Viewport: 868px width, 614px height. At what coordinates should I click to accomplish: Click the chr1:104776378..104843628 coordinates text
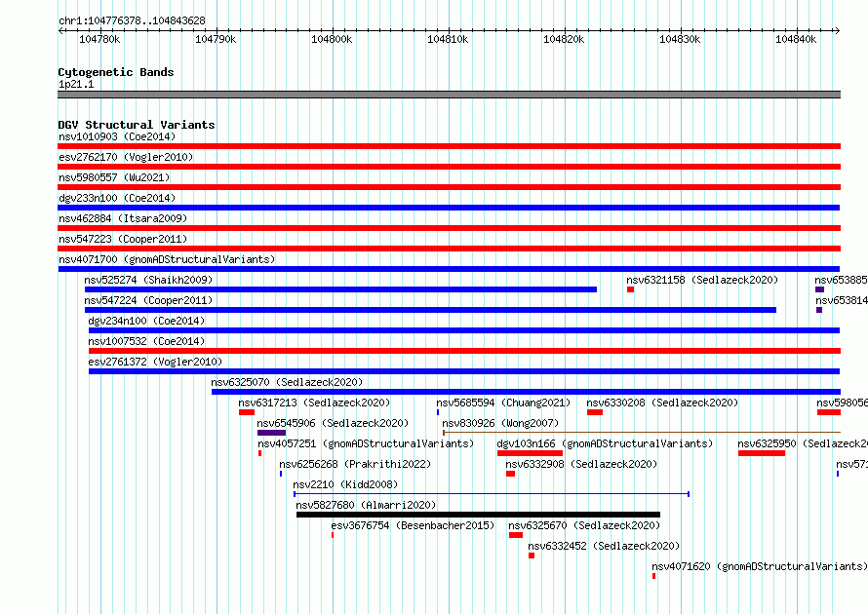point(132,20)
